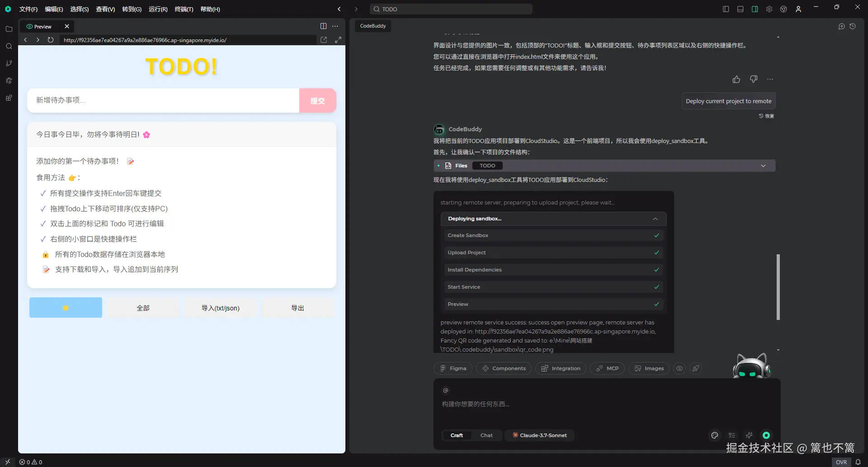The width and height of the screenshot is (868, 467).
Task: Click the Components chip
Action: pos(504,368)
